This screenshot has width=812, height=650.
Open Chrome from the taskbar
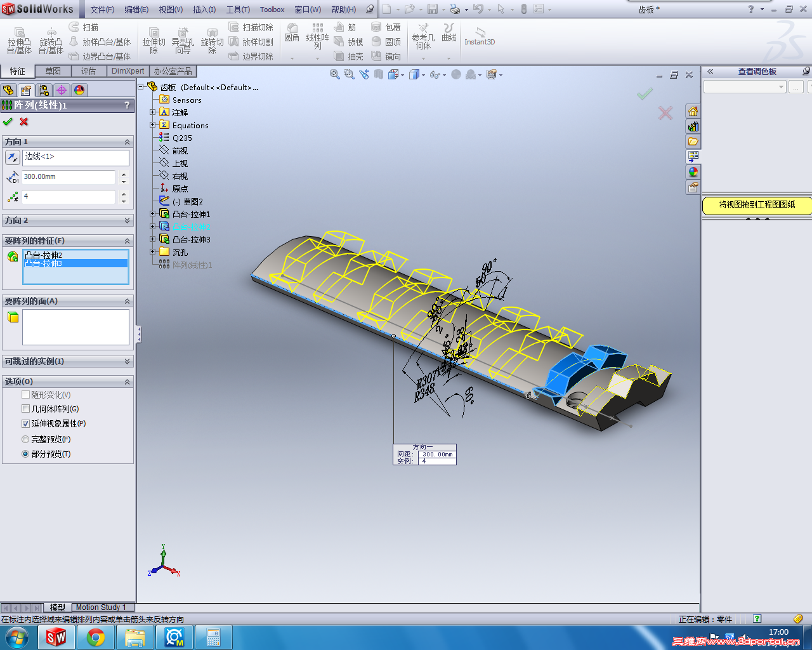point(96,637)
